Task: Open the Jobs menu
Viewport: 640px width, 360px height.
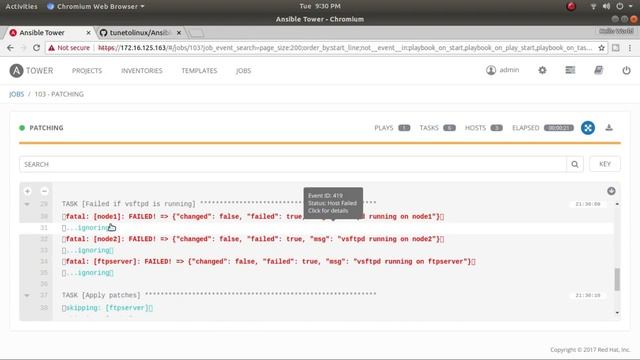Action: click(243, 71)
